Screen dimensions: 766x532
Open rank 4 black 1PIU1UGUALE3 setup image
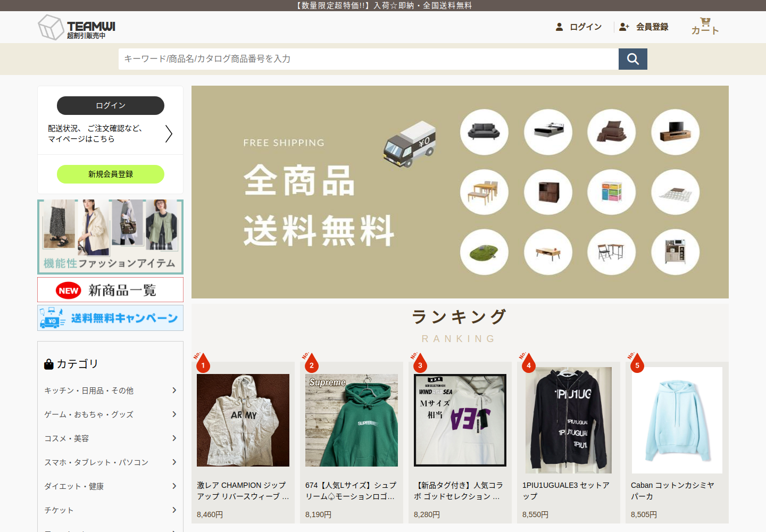(569, 420)
